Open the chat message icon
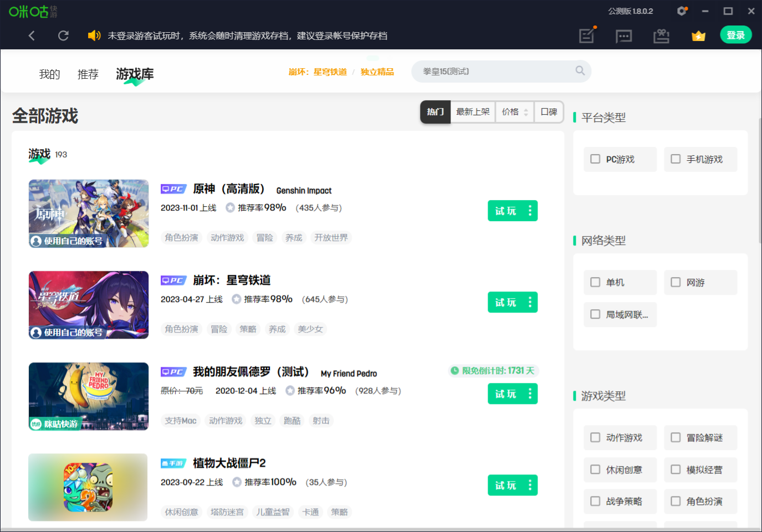 pos(624,37)
